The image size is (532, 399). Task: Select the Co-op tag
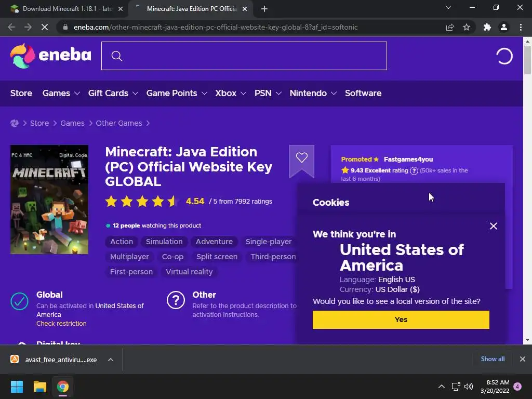point(172,257)
